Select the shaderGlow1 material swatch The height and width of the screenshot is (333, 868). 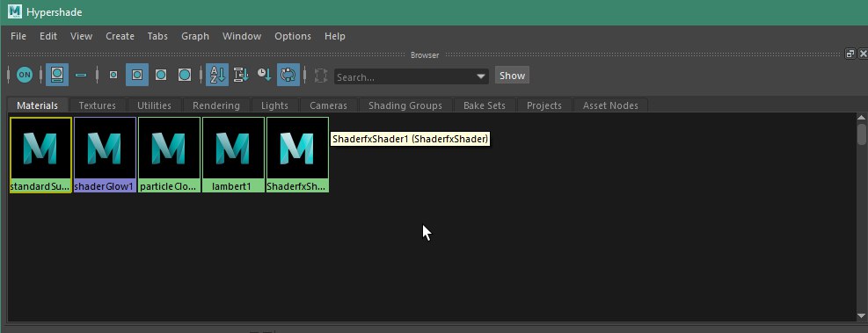105,155
